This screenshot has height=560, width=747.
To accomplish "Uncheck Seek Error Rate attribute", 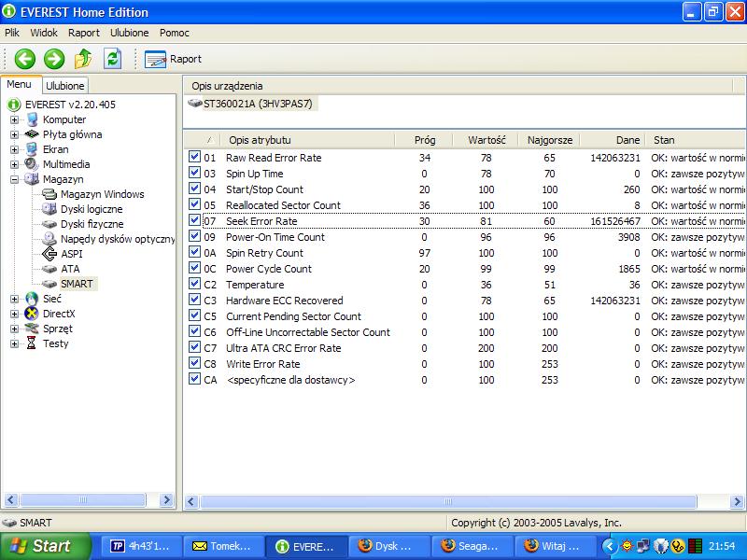I will click(x=194, y=220).
